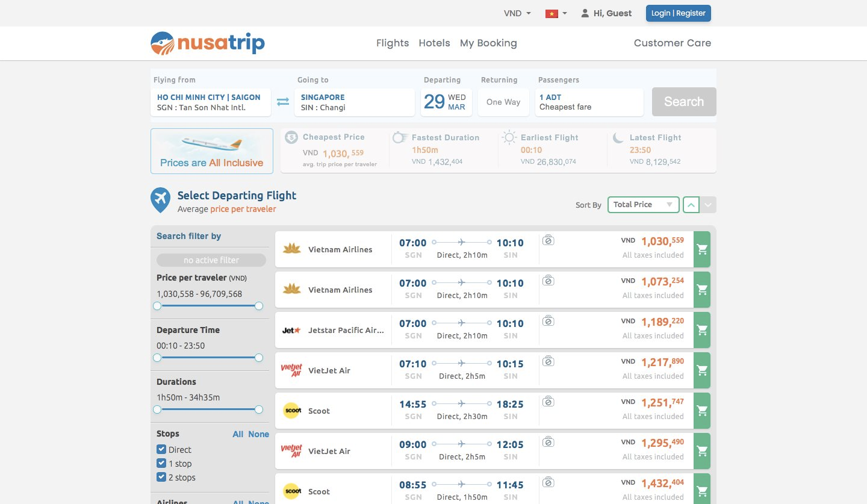This screenshot has height=504, width=867.
Task: Click baggage icon on Scoot 14:55 row
Action: [x=548, y=402]
